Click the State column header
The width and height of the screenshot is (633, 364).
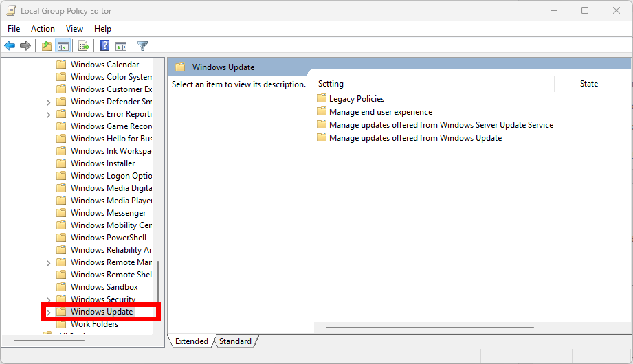(588, 84)
